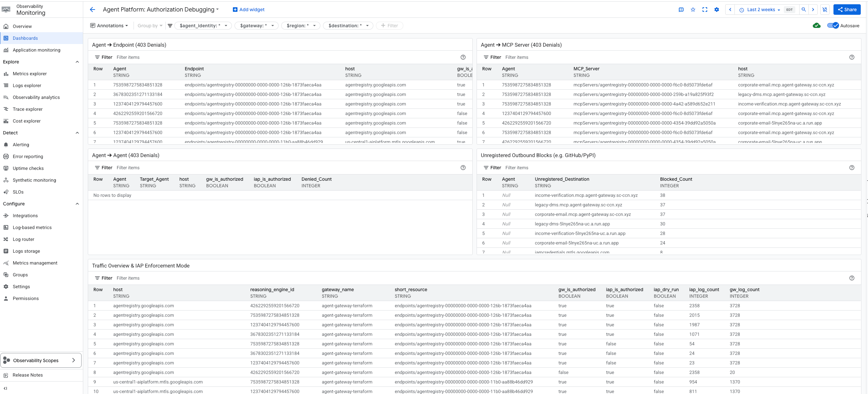
Task: Shift time range forward with right chevron
Action: pyautogui.click(x=813, y=10)
